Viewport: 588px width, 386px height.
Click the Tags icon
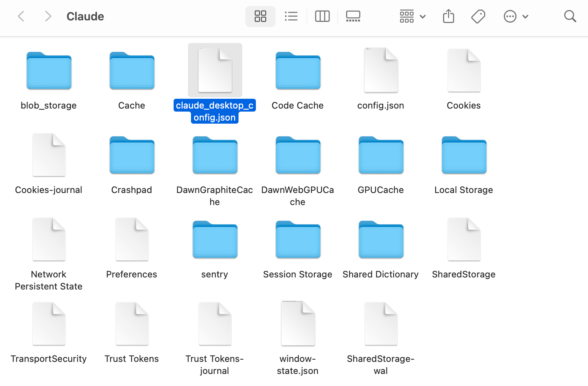click(x=478, y=16)
